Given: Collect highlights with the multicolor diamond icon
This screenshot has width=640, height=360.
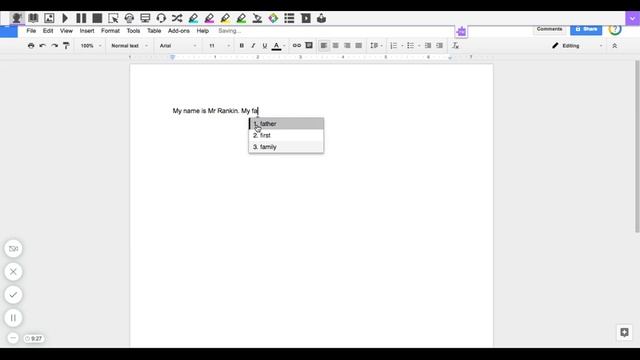Looking at the screenshot, I should (273, 18).
